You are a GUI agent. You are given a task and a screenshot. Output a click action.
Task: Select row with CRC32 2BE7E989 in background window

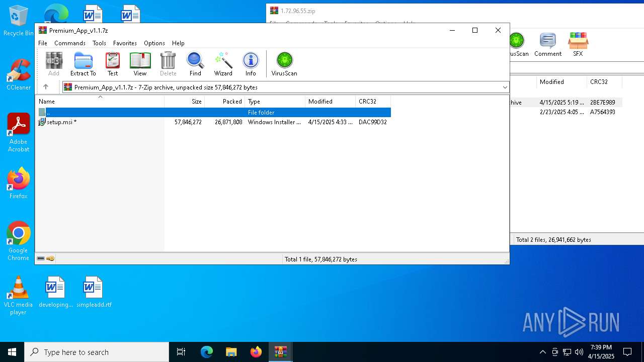pos(567,103)
